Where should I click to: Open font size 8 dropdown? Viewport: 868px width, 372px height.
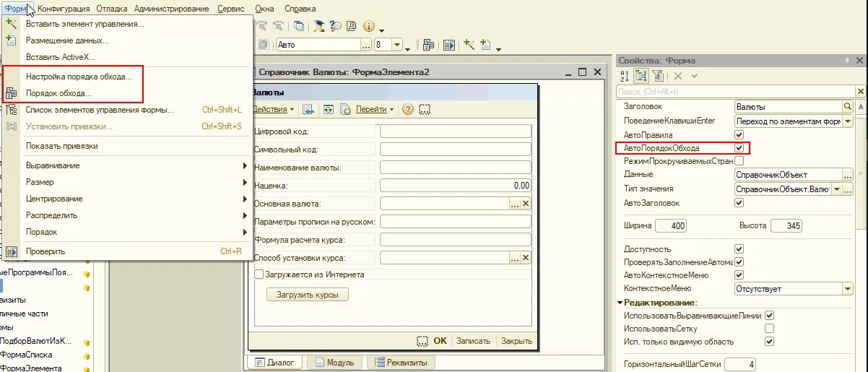397,45
